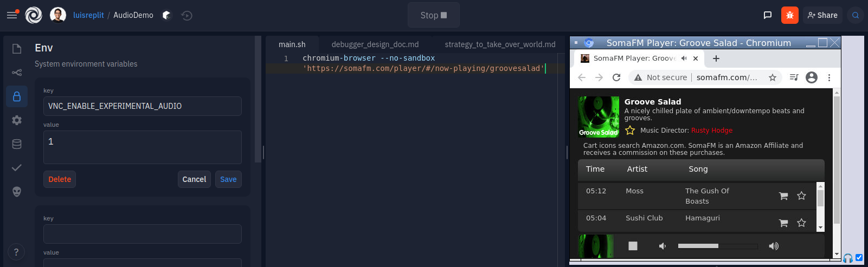Save the environment variable
The height and width of the screenshot is (267, 868).
click(228, 179)
